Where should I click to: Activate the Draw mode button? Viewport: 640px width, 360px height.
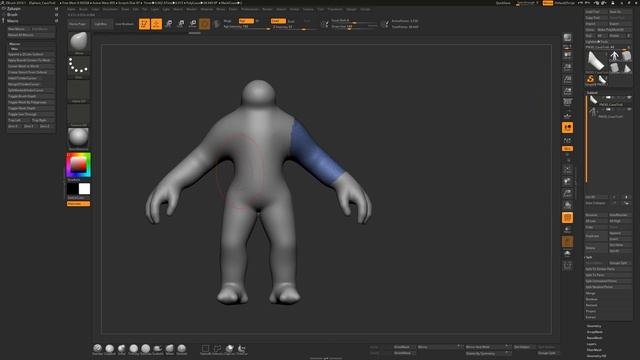[x=156, y=24]
